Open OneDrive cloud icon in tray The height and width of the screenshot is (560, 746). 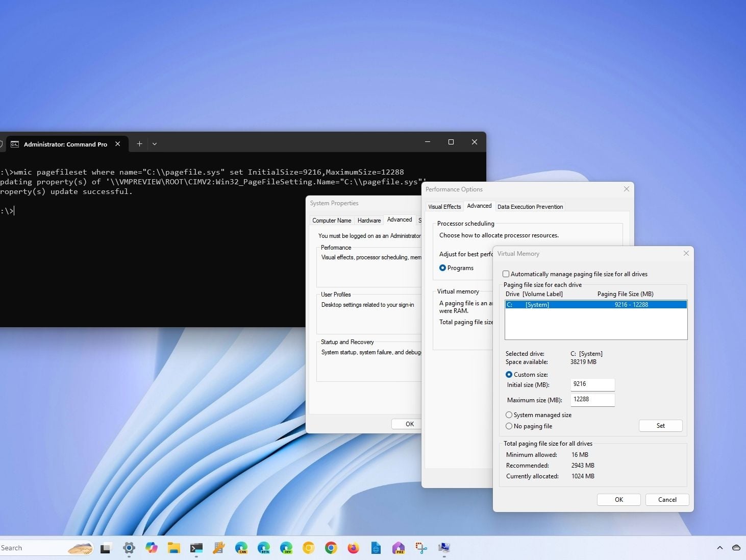tap(736, 548)
